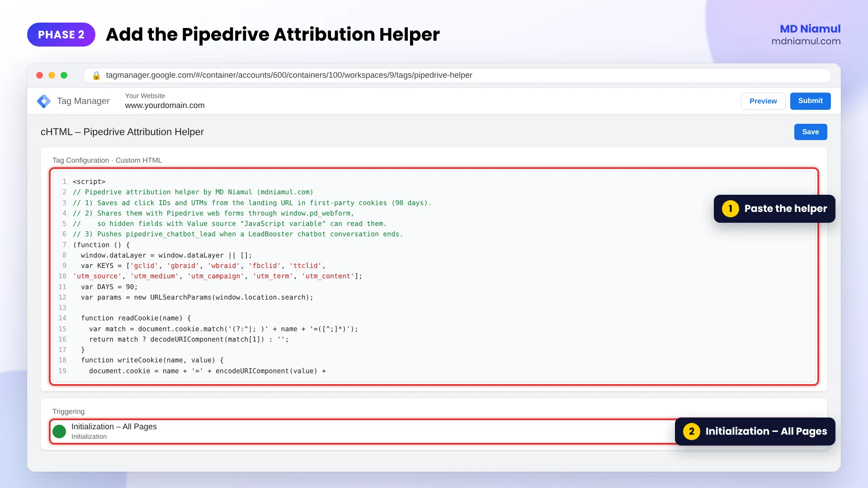This screenshot has height=488, width=868.
Task: Click the lock icon in address bar
Action: click(96, 75)
